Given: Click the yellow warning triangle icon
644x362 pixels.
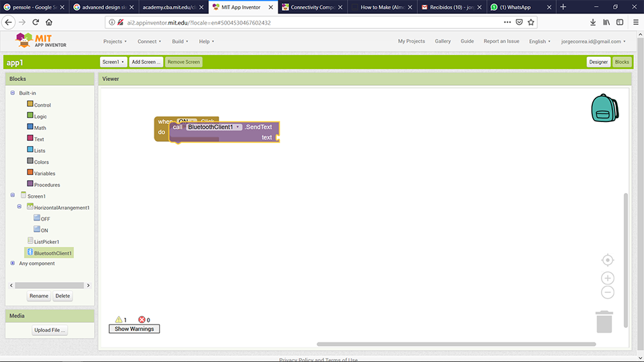Looking at the screenshot, I should pos(119,319).
